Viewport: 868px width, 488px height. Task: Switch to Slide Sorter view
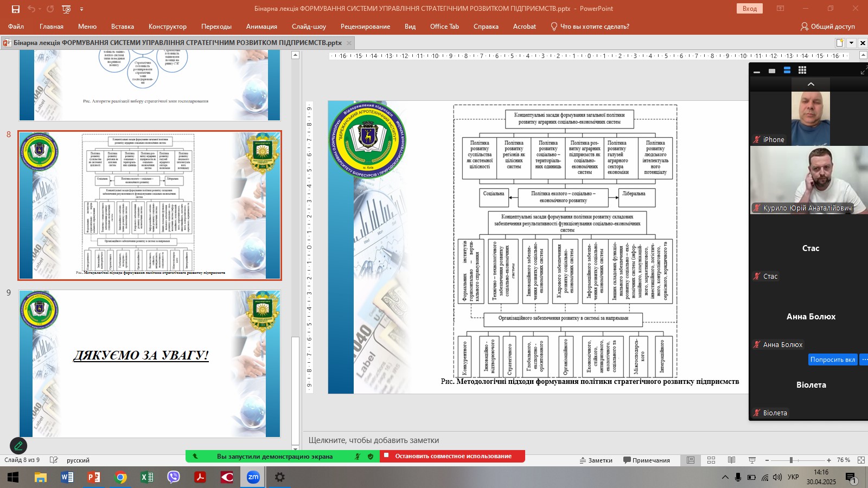pos(711,460)
